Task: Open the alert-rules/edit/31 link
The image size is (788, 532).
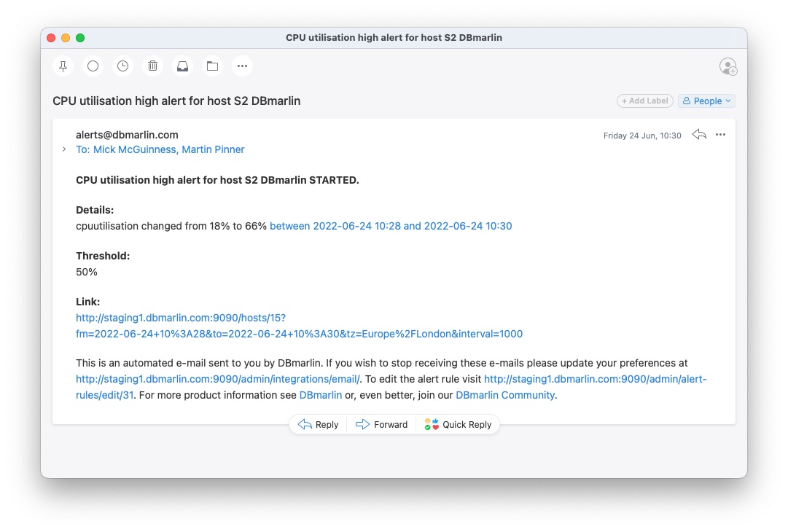Action: pos(595,379)
